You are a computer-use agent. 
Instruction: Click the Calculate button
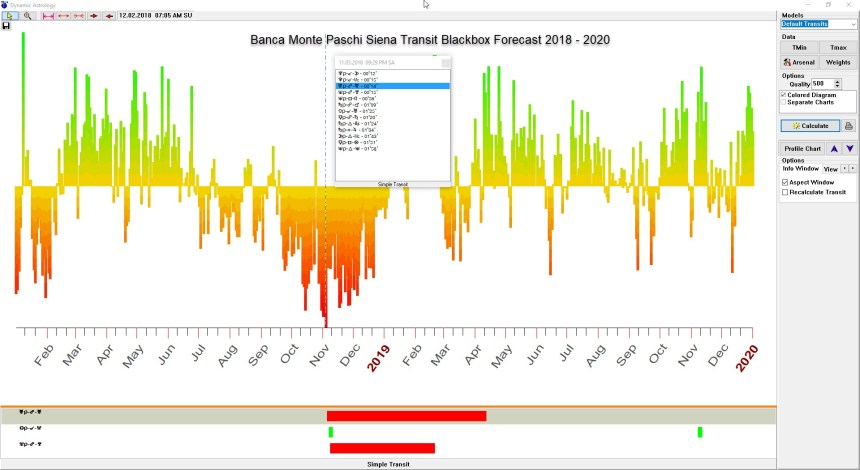click(x=810, y=126)
